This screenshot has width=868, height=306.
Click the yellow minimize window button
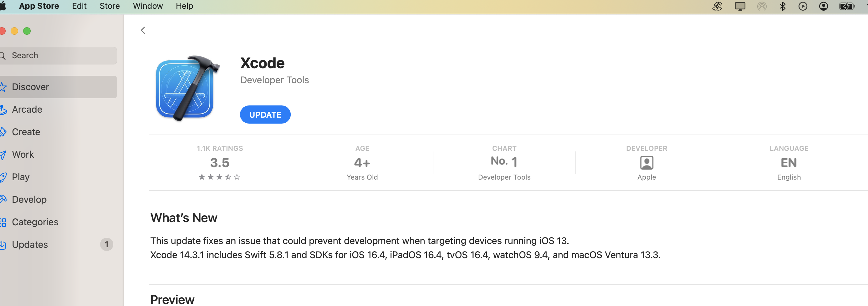14,31
